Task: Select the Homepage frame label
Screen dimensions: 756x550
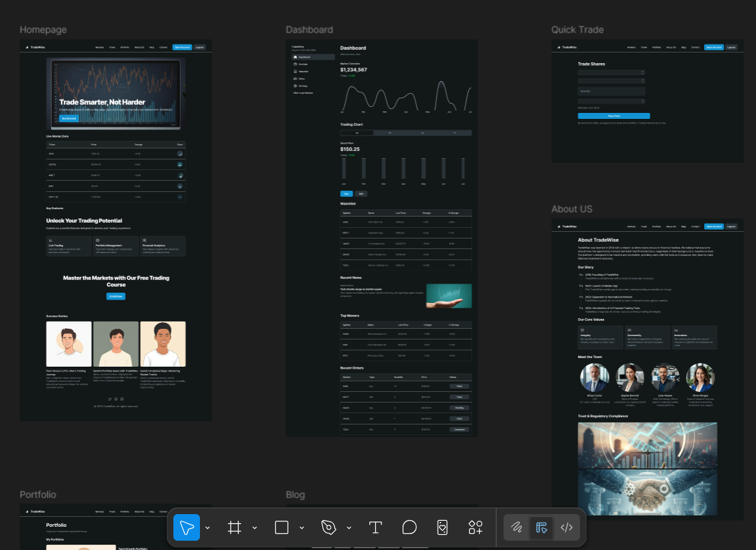Action: point(43,30)
